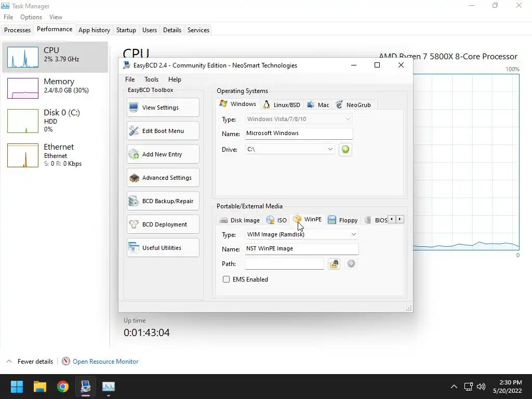Open Advanced Settings in EasyBCD
This screenshot has width=532, height=399.
pyautogui.click(x=163, y=178)
